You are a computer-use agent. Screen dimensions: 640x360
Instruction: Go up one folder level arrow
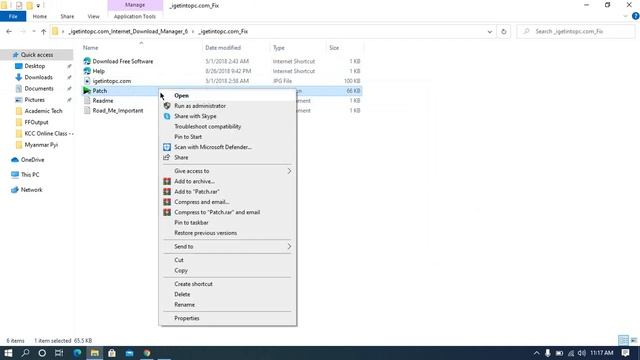coord(43,31)
